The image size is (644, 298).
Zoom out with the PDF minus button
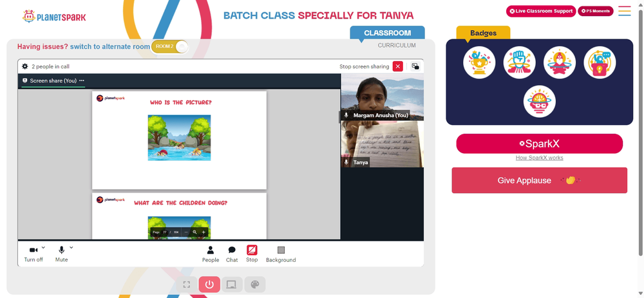point(186,232)
